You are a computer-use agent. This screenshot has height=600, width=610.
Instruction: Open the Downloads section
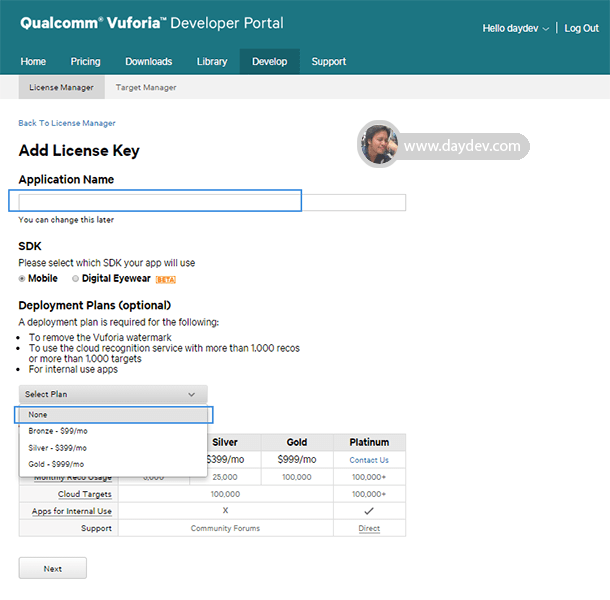coord(149,61)
